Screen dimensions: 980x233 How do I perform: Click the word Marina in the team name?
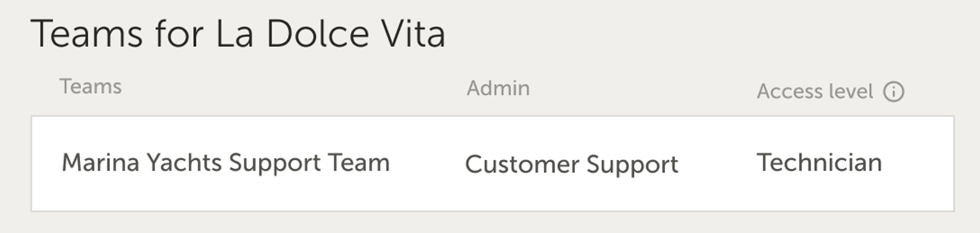coord(100,163)
